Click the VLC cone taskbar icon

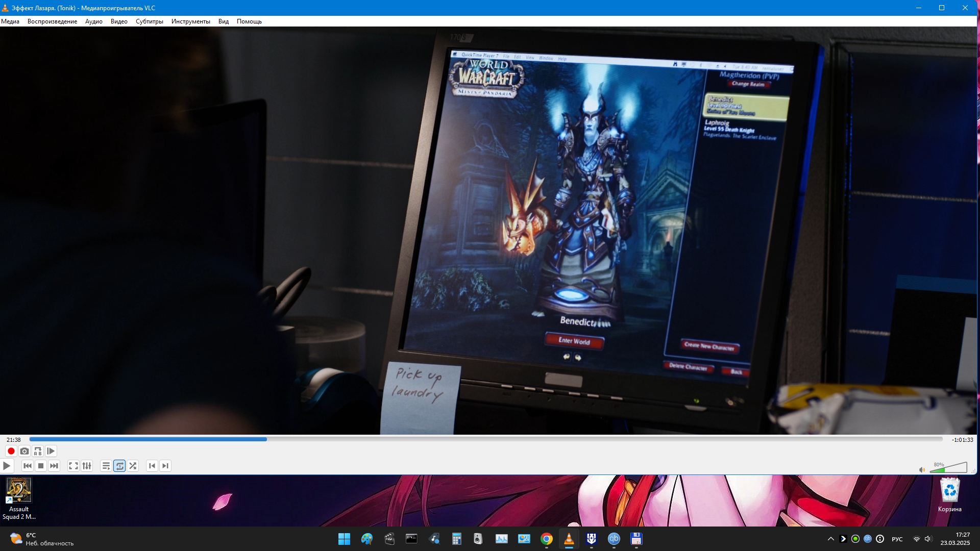pyautogui.click(x=569, y=539)
